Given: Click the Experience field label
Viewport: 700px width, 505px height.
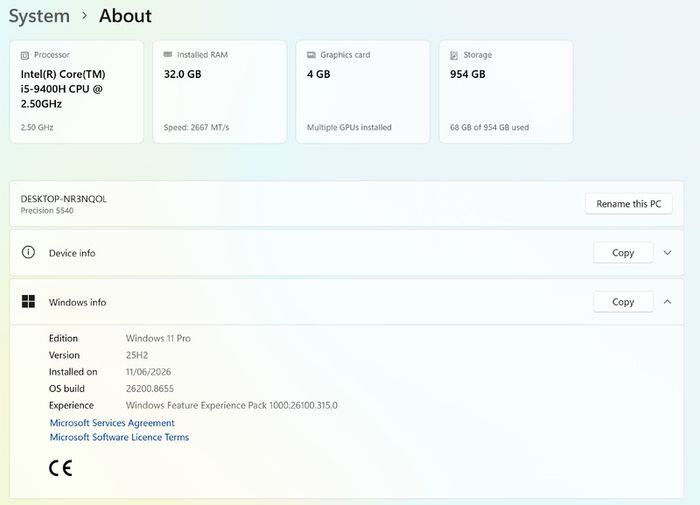Looking at the screenshot, I should click(71, 405).
